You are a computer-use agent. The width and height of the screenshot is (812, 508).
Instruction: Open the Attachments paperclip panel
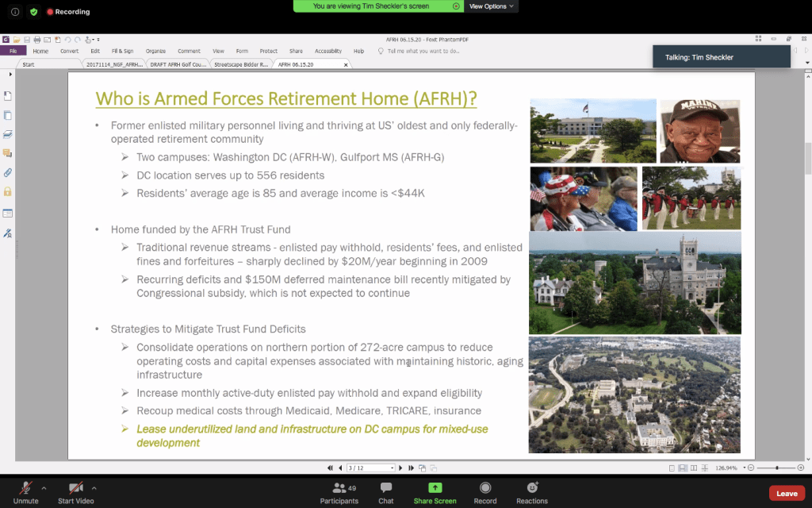8,172
